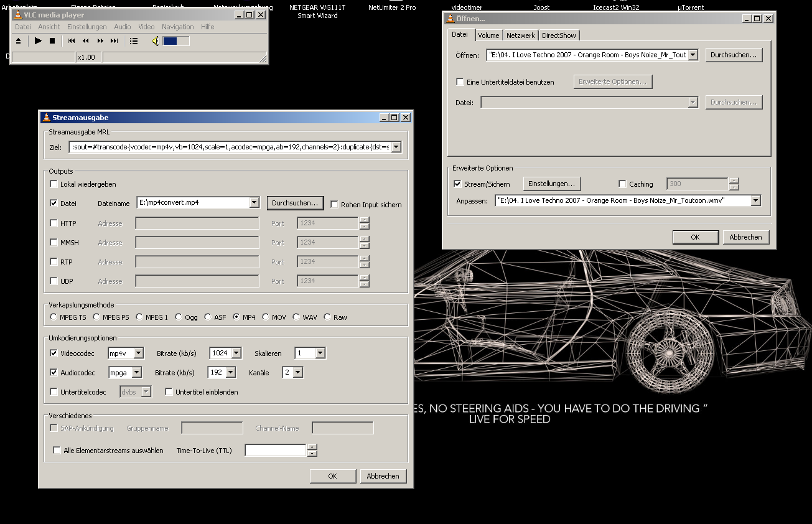Open the audio bitrate 192 dropdown
The image size is (812, 524).
point(231,373)
